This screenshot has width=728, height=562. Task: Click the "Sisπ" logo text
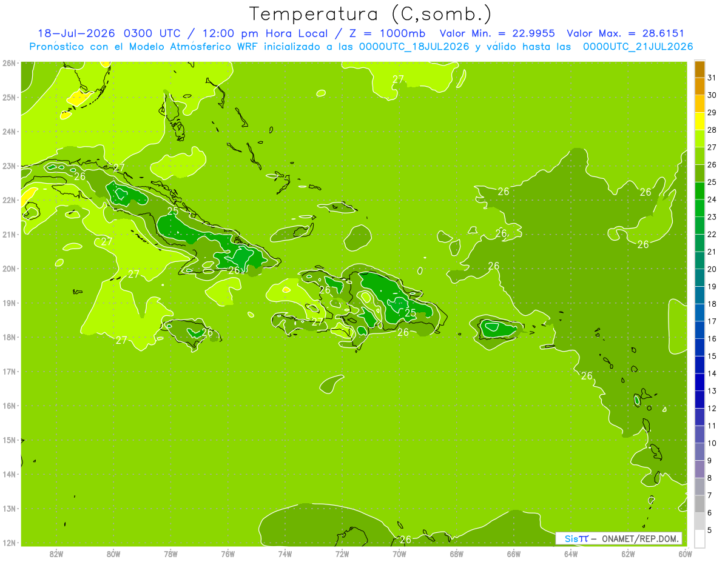point(576,538)
